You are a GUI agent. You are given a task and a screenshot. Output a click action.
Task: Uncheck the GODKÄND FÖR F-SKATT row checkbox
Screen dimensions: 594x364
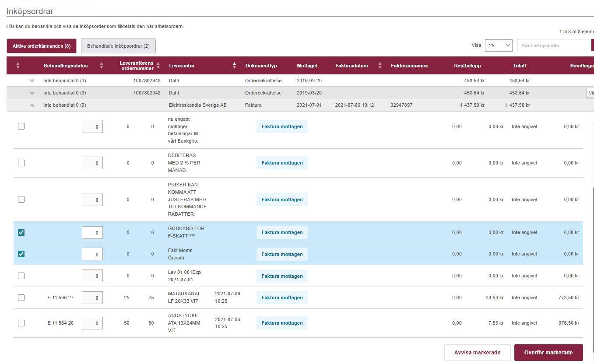tap(21, 232)
